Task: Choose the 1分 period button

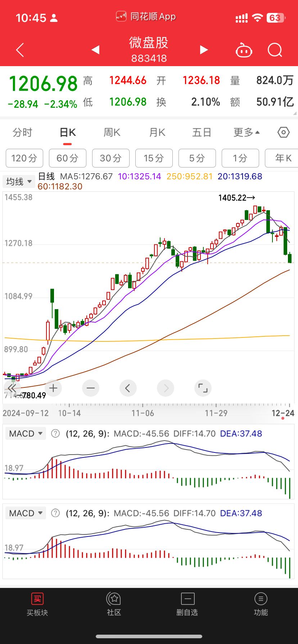Action: click(240, 158)
